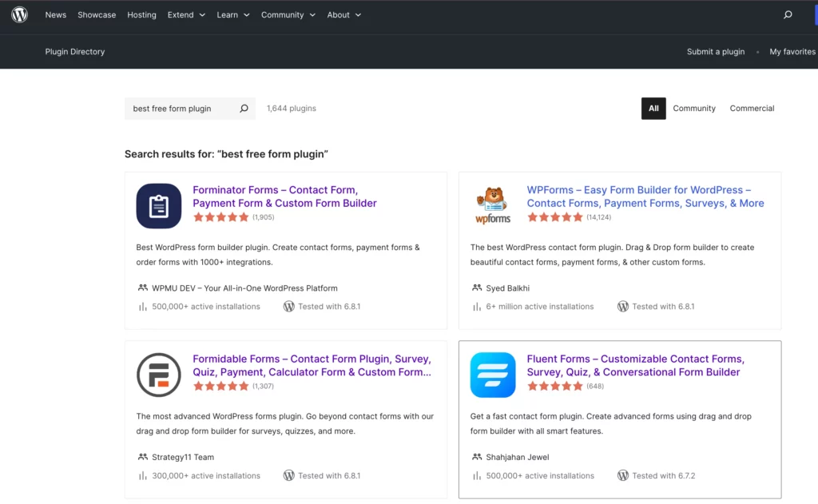818x504 pixels.
Task: Expand the Extend menu
Action: click(186, 14)
